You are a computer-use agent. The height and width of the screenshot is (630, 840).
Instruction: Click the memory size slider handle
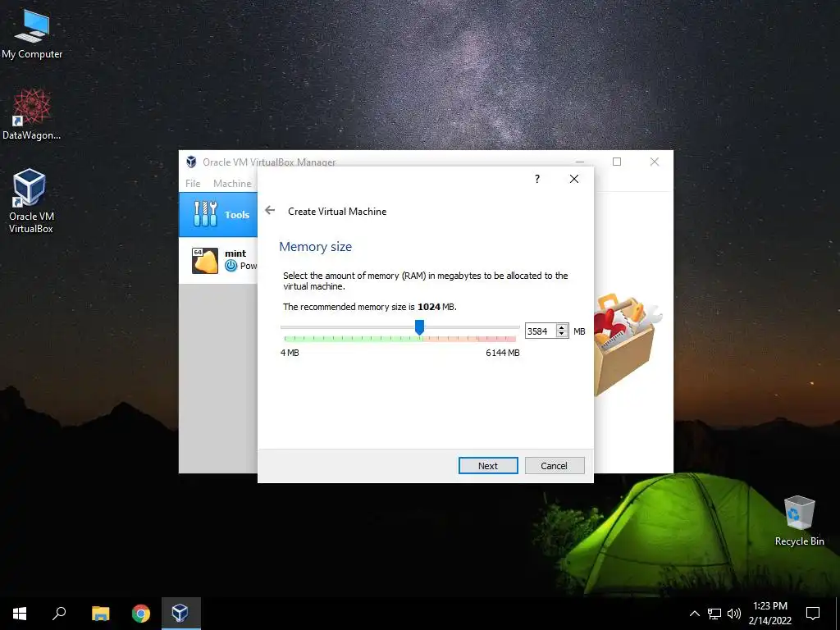coord(419,326)
